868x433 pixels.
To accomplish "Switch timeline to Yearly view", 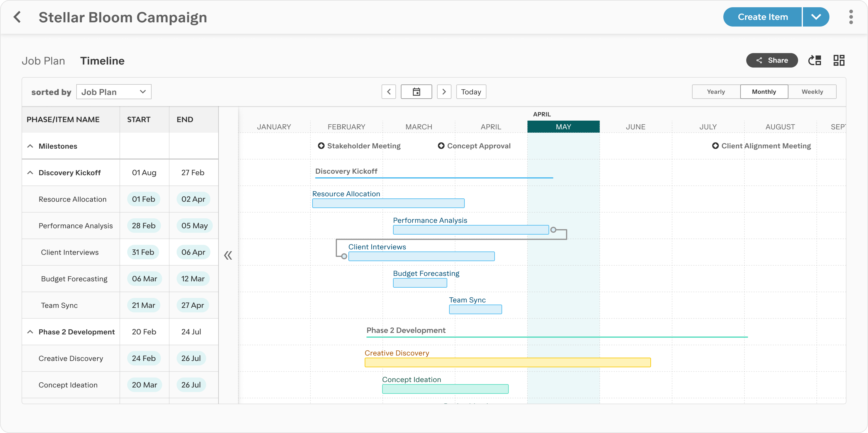I will (715, 91).
